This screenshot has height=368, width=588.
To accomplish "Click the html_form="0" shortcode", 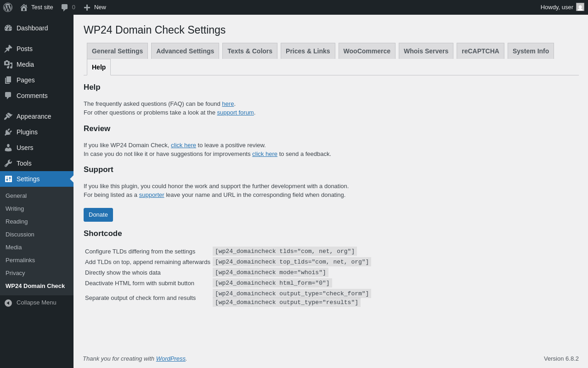I will point(272,283).
